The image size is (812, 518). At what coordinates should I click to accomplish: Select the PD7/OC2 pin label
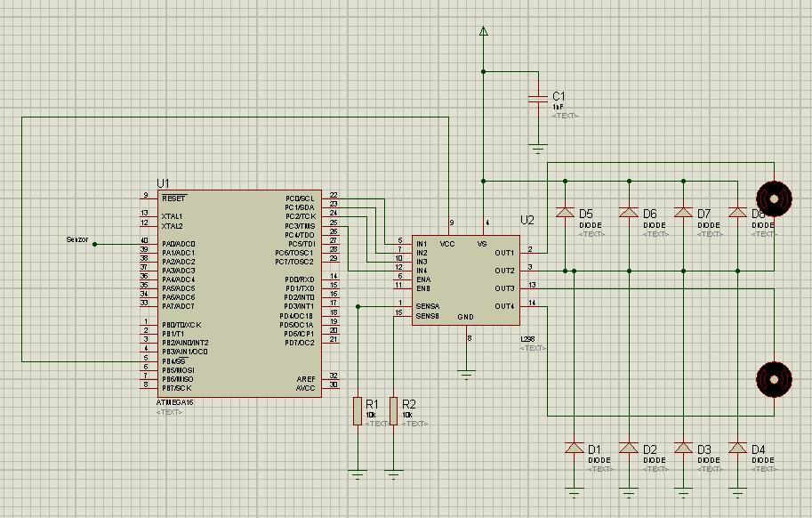300,343
